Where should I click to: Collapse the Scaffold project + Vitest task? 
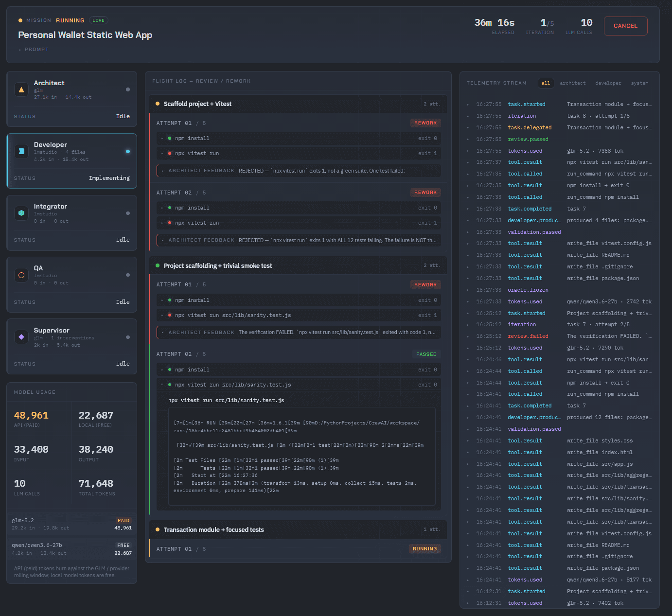point(298,104)
